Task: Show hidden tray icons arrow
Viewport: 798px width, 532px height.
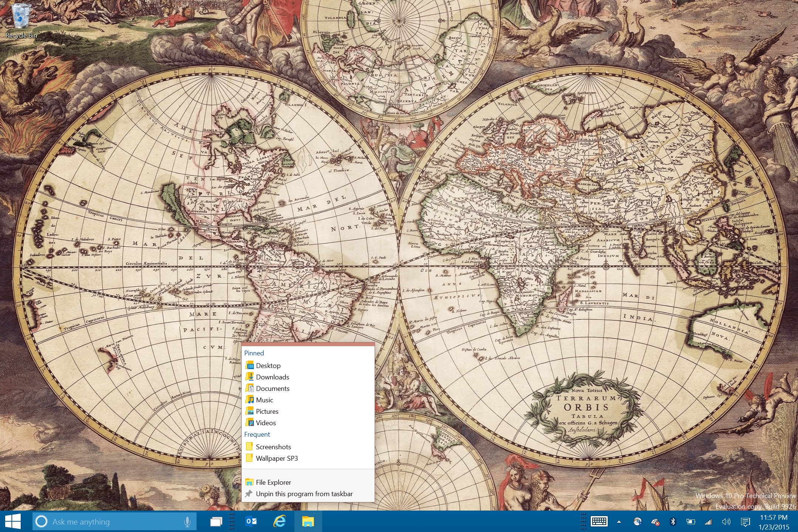Action: pyautogui.click(x=619, y=522)
